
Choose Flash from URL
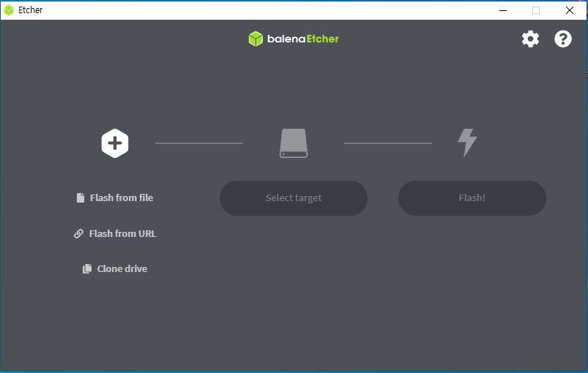point(115,234)
